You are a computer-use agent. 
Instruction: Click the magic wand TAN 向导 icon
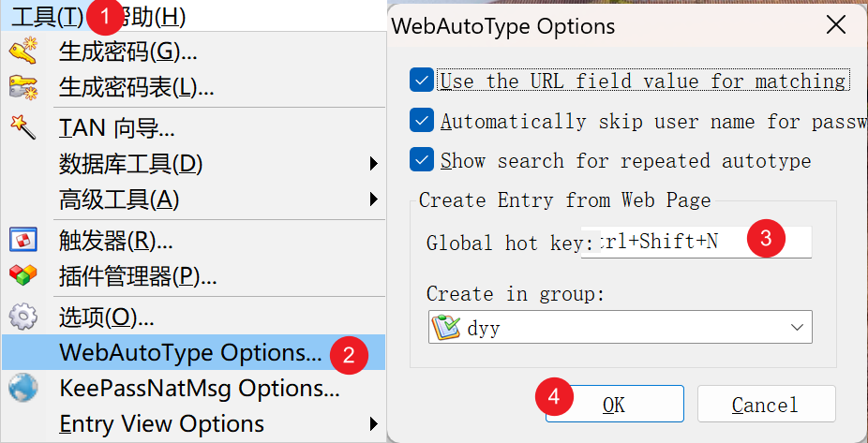click(x=22, y=126)
